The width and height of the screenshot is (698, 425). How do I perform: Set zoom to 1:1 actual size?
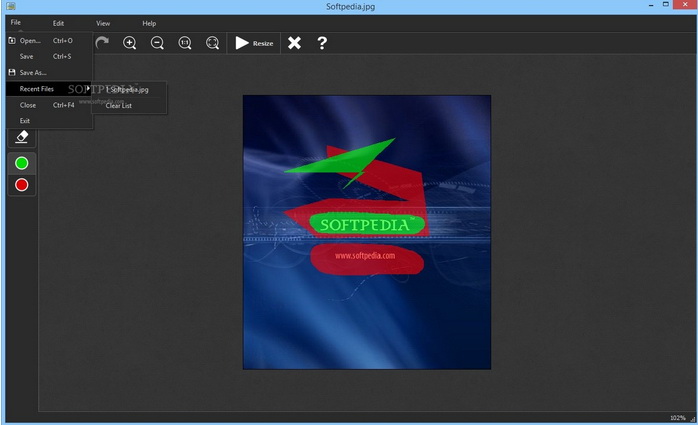(x=185, y=43)
